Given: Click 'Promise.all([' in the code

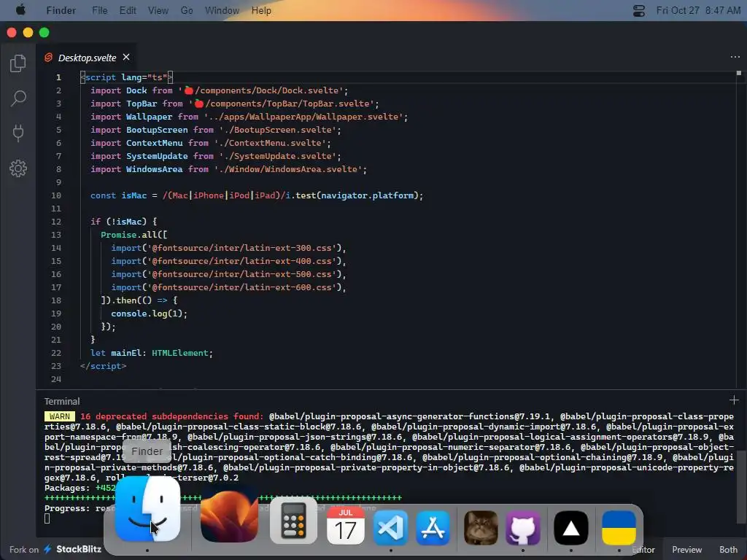Looking at the screenshot, I should [x=134, y=235].
